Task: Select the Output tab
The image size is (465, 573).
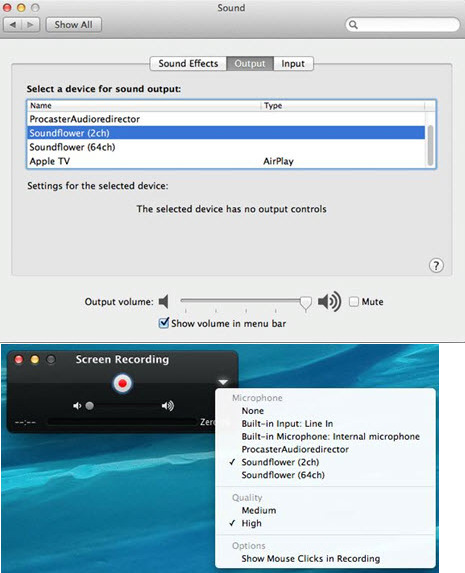Action: (250, 64)
